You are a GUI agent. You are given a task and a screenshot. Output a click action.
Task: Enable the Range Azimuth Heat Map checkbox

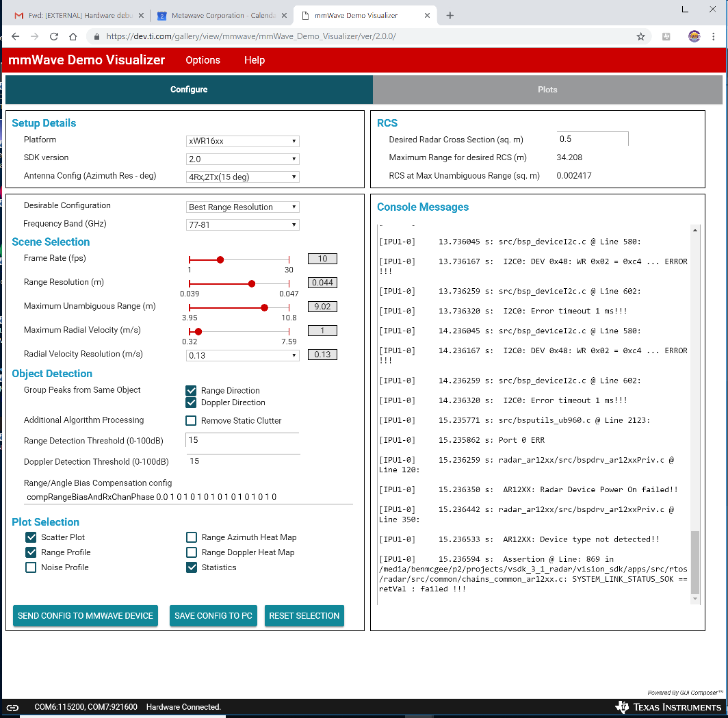pyautogui.click(x=192, y=537)
